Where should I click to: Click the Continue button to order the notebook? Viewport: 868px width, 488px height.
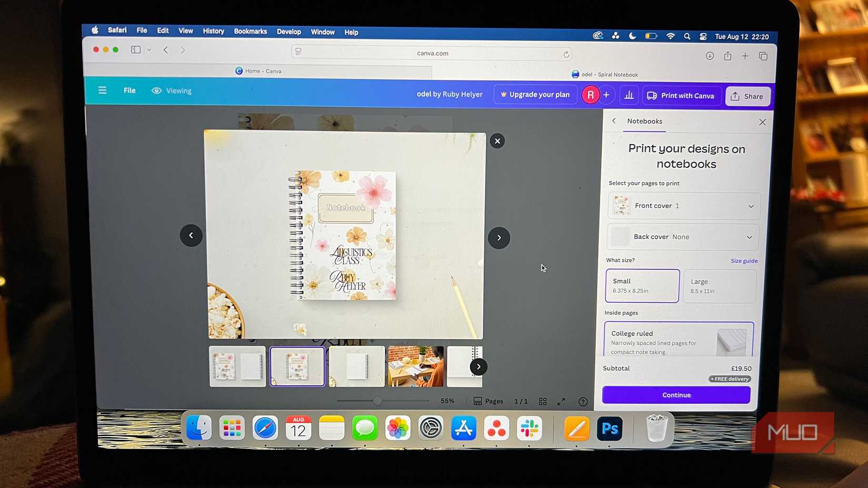(676, 395)
